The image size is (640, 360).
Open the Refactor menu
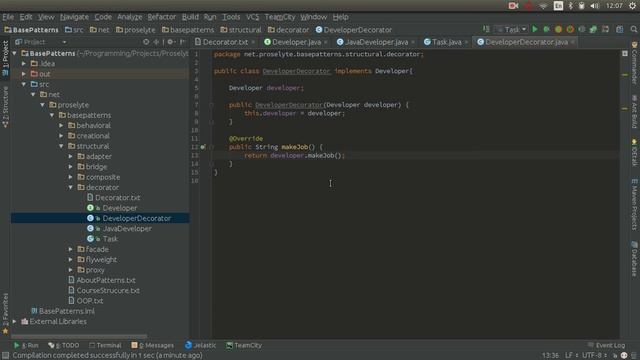pos(162,17)
